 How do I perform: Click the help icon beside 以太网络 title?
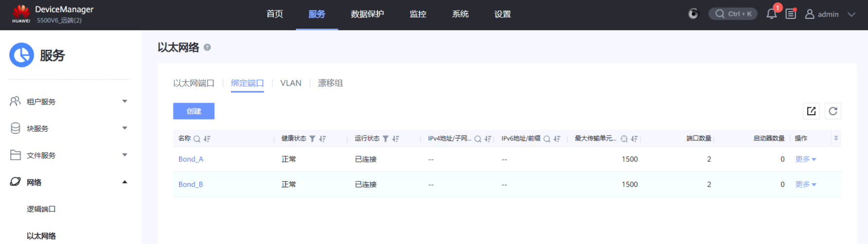207,48
